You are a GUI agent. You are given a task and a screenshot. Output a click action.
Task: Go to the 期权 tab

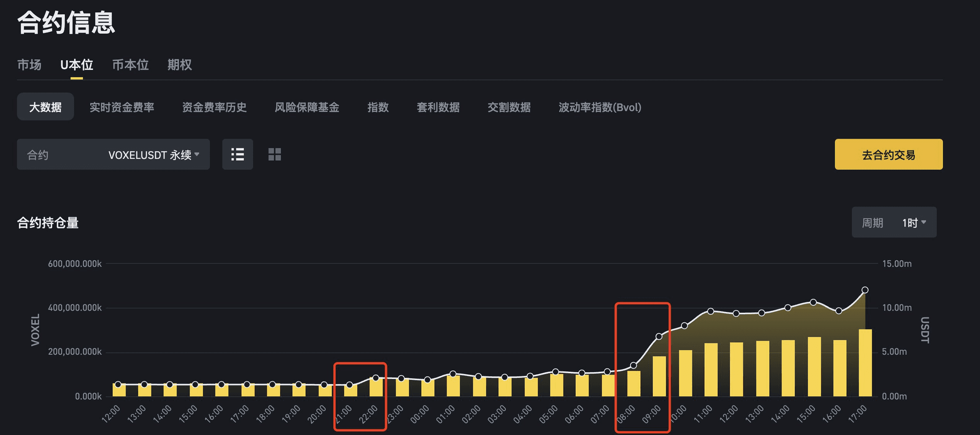[180, 65]
